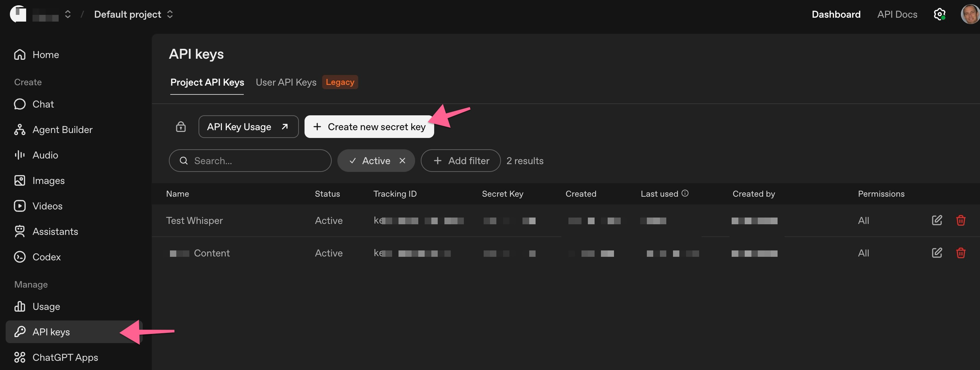980x370 pixels.
Task: Click Create new secret key
Action: [369, 127]
